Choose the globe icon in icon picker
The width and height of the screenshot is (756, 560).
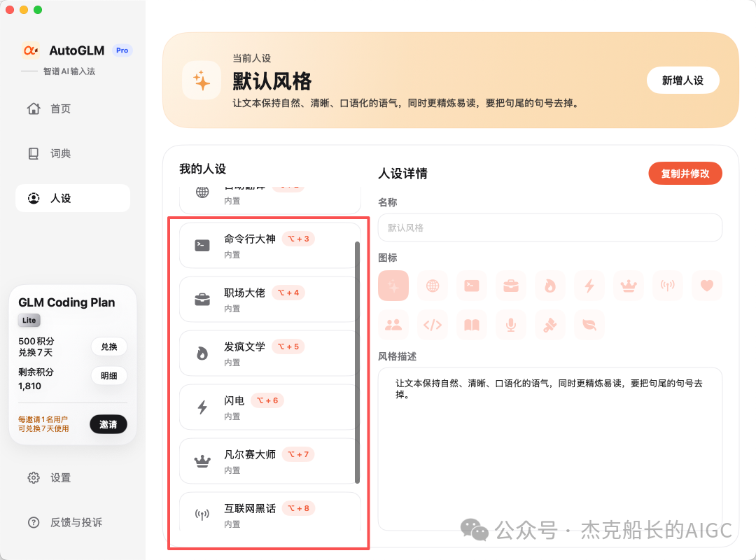[433, 286]
